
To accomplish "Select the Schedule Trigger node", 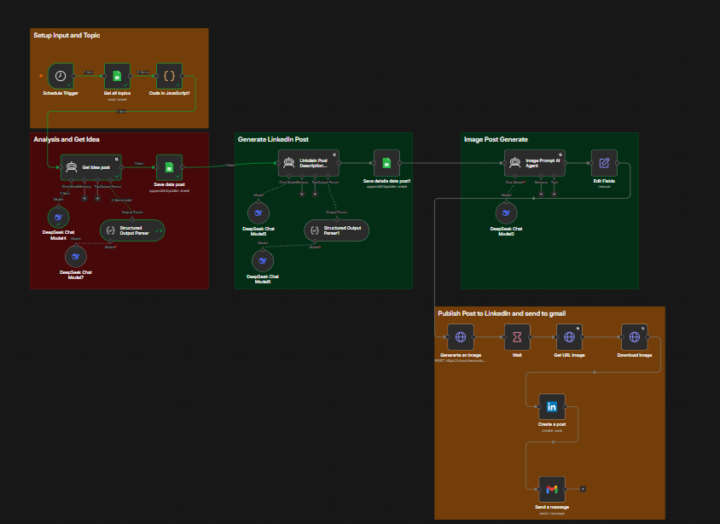I will [x=61, y=76].
